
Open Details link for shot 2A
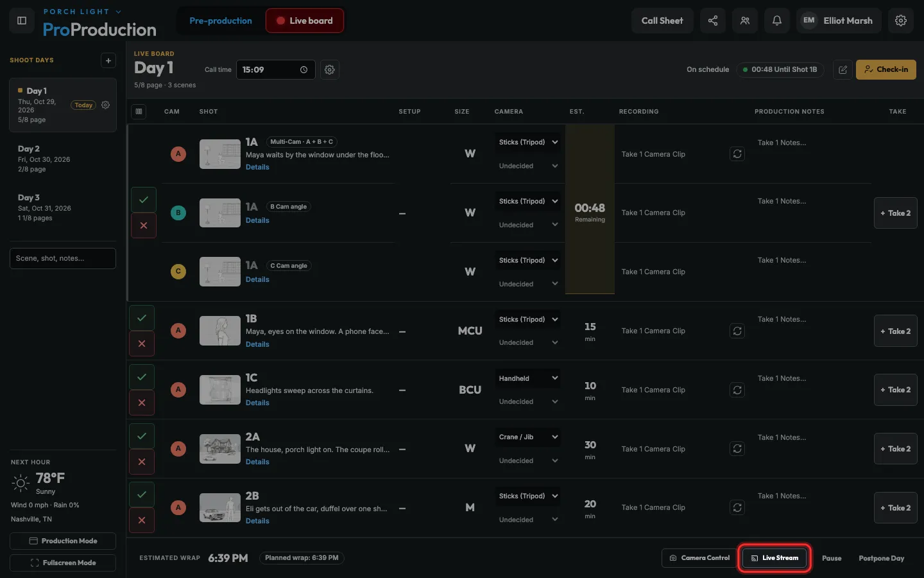pos(257,462)
